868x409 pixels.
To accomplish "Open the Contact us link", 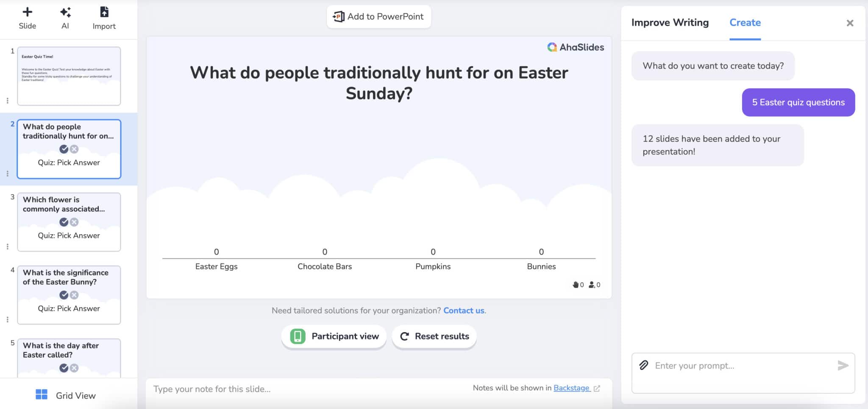I will coord(464,310).
